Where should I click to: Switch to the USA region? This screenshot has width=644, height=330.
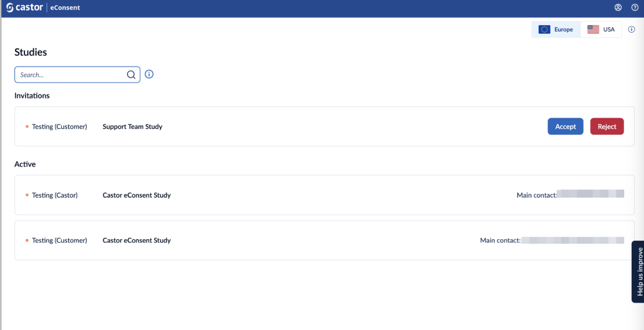(601, 30)
